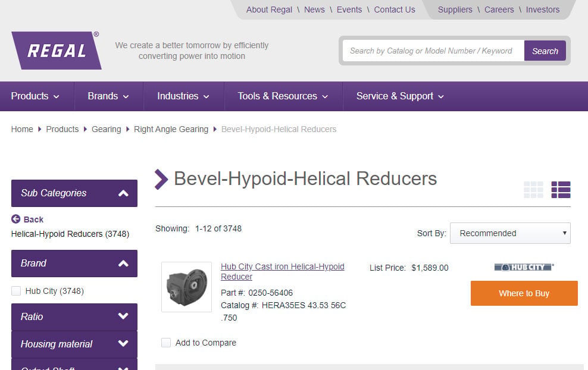Open the Sort By Recommended dropdown

click(x=510, y=233)
